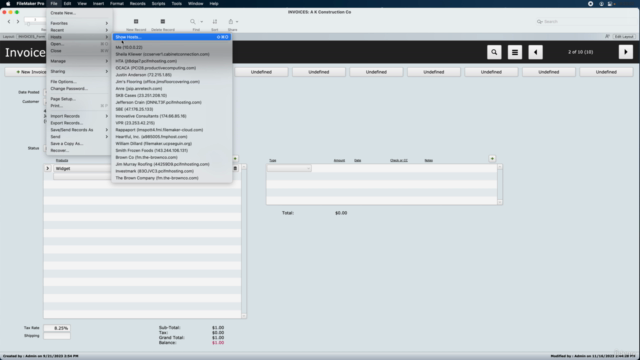Add line item with green plus icon
This screenshot has height=360, width=640.
[235, 158]
